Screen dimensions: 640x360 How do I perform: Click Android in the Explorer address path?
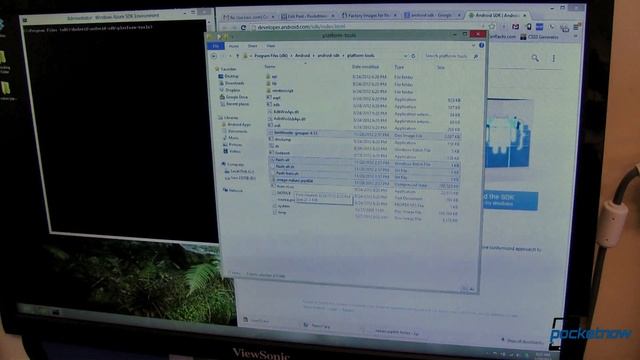pos(302,55)
